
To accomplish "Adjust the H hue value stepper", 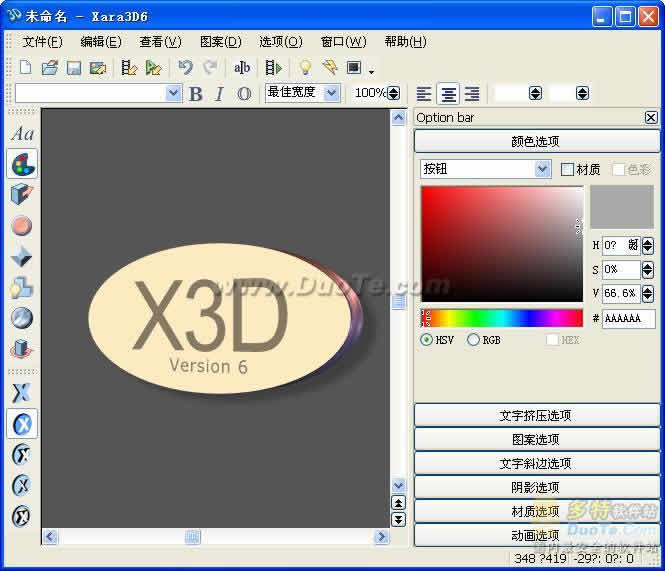I will coord(647,246).
